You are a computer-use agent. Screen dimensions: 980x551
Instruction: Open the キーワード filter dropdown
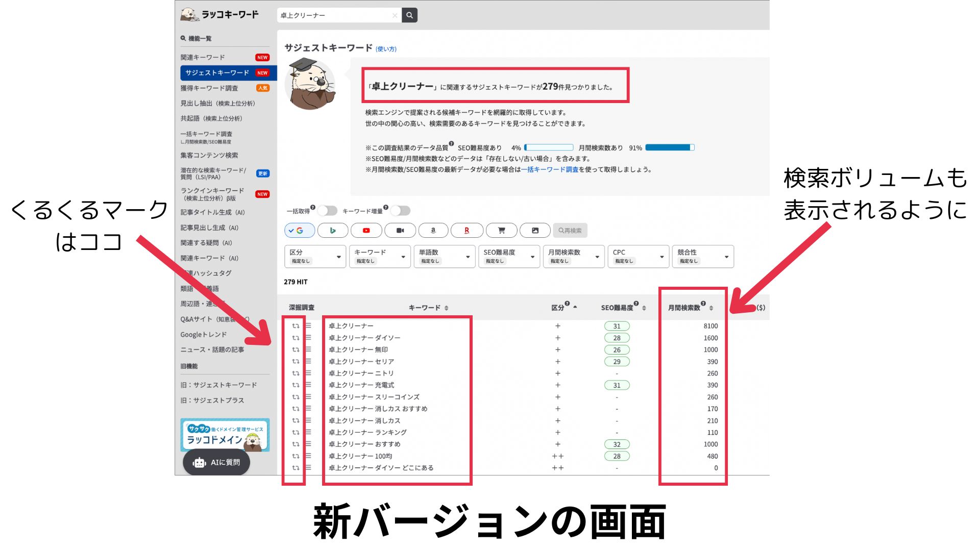pos(380,256)
